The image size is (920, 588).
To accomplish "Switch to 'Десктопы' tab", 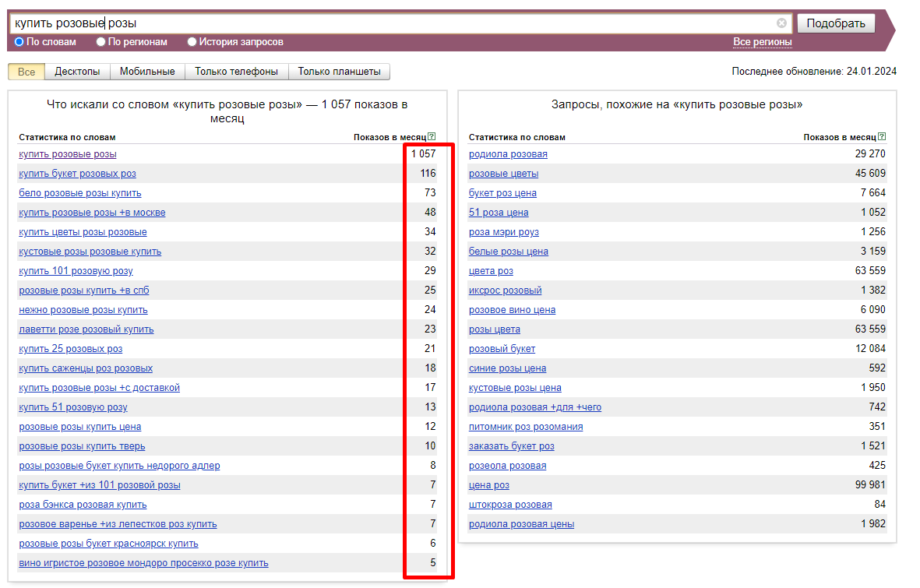I will [x=77, y=72].
